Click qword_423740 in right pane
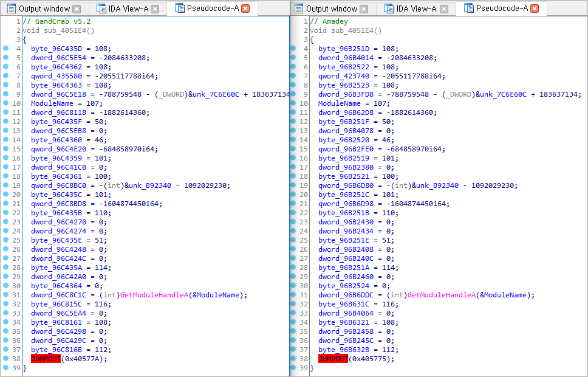Viewport: 588px width, 377px height. pyautogui.click(x=343, y=76)
